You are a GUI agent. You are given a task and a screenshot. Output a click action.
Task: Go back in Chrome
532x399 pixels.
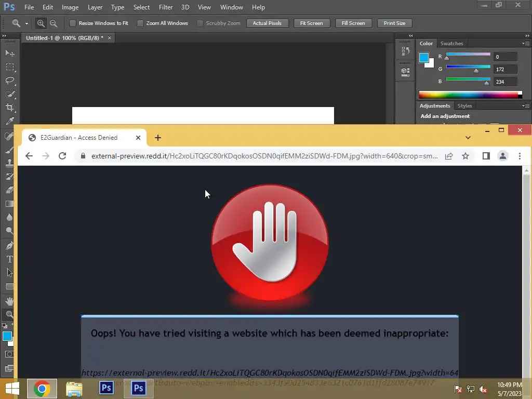(29, 156)
